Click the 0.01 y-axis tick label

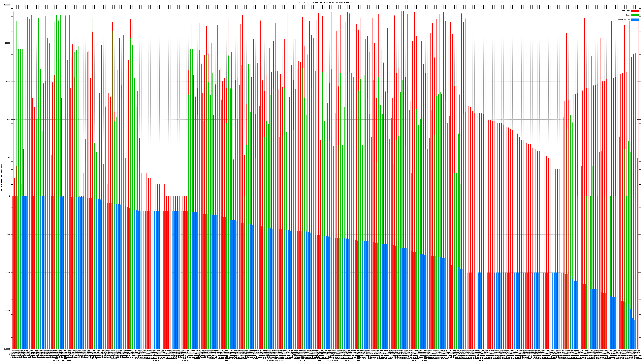(8, 273)
